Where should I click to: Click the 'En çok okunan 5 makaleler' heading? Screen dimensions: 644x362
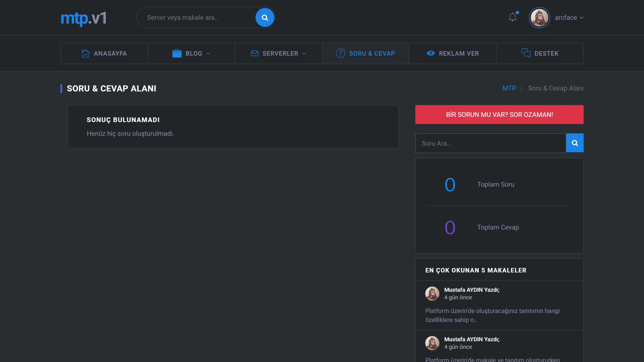(x=476, y=270)
